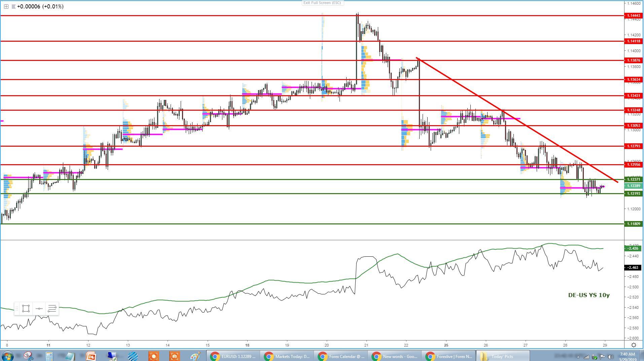The image size is (644, 361).
Task: Switch to New words Google Chrome window
Action: pyautogui.click(x=395, y=356)
